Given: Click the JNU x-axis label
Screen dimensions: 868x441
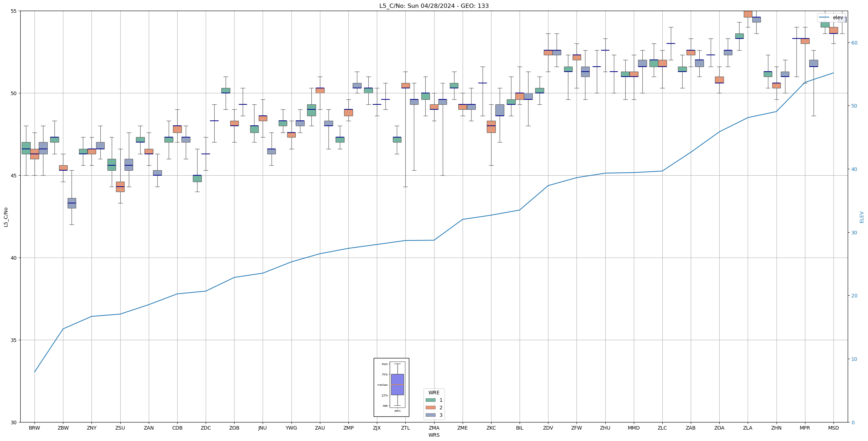Looking at the screenshot, I should pos(263,428).
